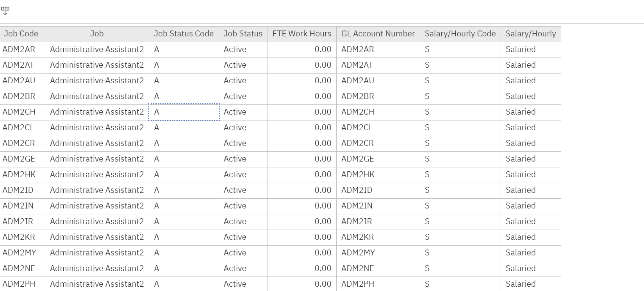Click Job Code cell ADM2HK

point(22,175)
